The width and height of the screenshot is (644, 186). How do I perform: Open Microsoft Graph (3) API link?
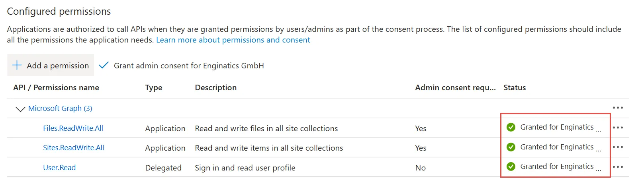(60, 108)
